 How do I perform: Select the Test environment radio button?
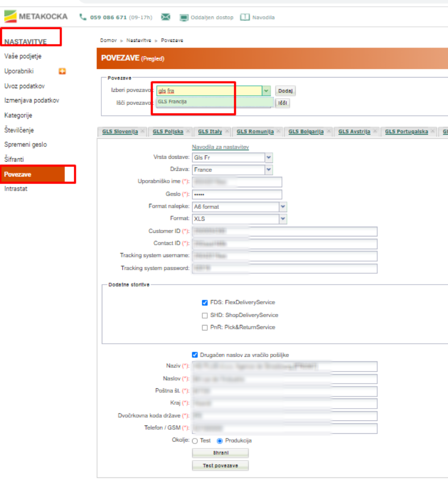point(195,441)
